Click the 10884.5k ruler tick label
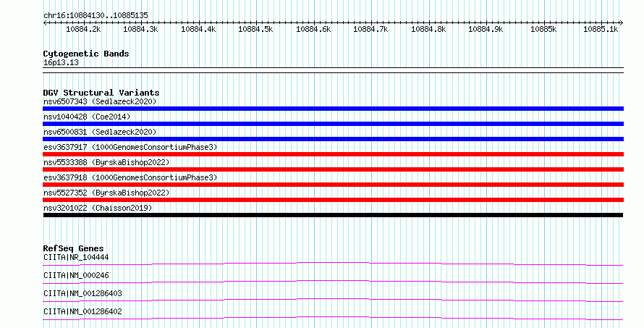644x328 pixels. [x=255, y=29]
